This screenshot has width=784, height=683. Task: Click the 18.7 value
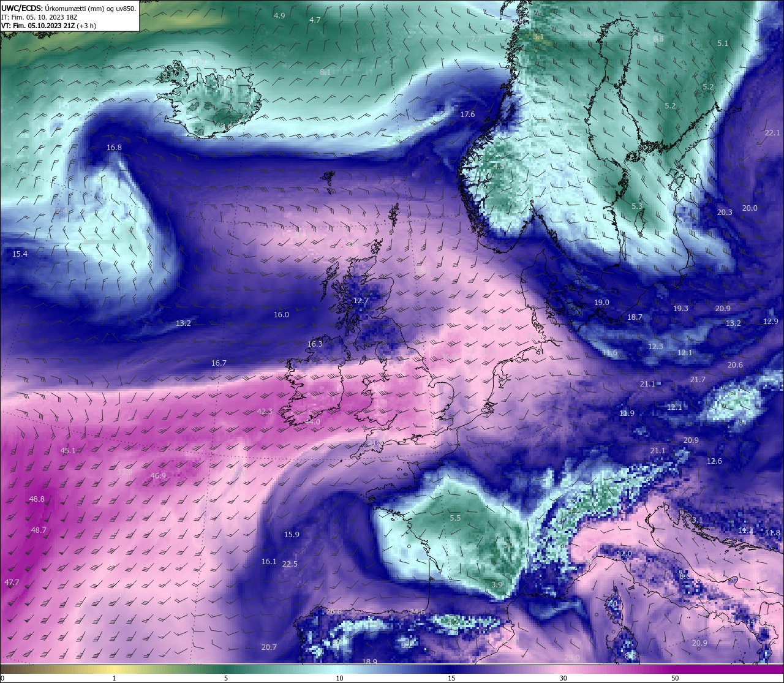pos(635,317)
